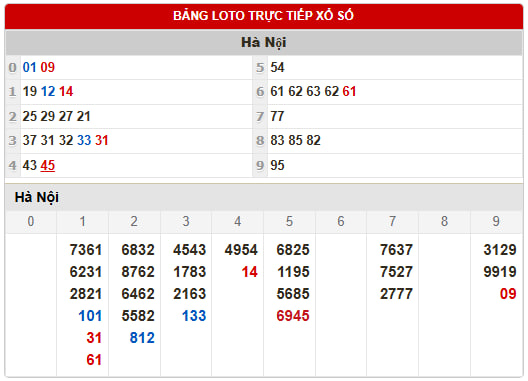528x381 pixels.
Task: Click the number 77 in row 7
Action: [x=277, y=116]
